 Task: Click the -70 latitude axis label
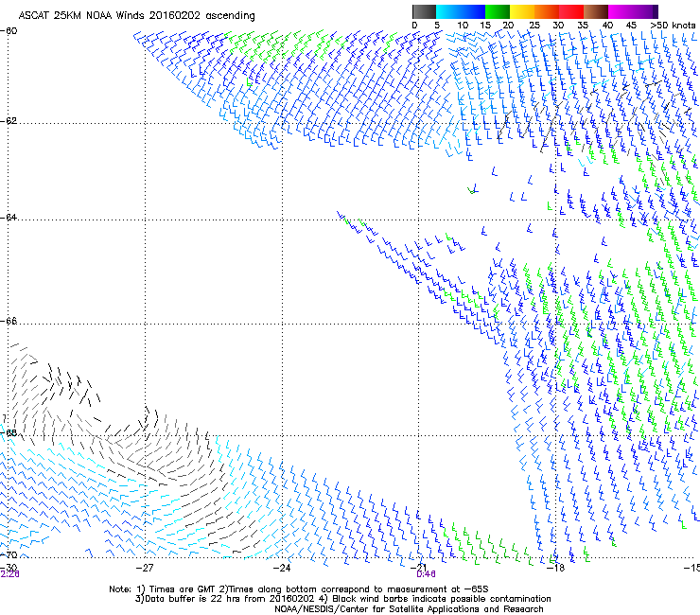(9, 555)
